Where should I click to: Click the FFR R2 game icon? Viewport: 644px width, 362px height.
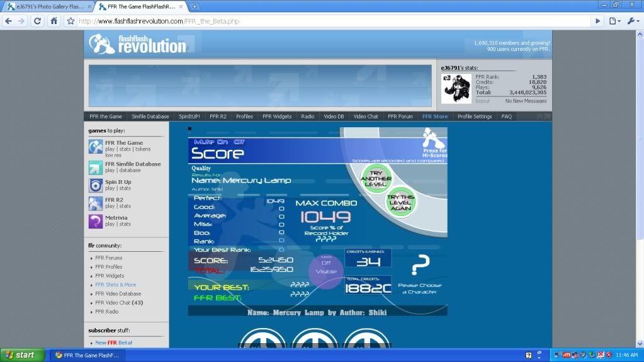click(95, 203)
